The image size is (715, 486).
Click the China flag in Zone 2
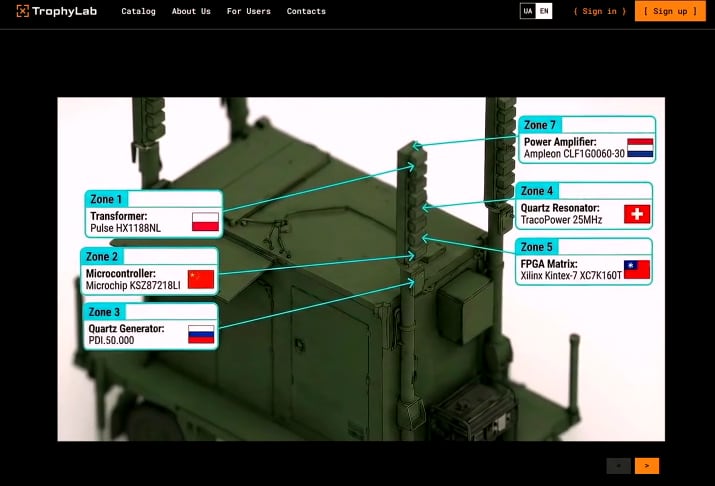pos(201,279)
